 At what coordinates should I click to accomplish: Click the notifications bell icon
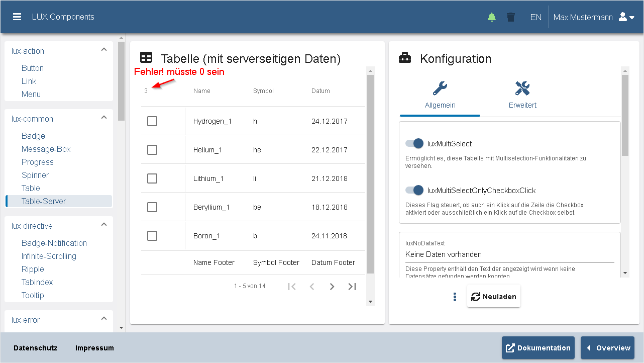[491, 17]
